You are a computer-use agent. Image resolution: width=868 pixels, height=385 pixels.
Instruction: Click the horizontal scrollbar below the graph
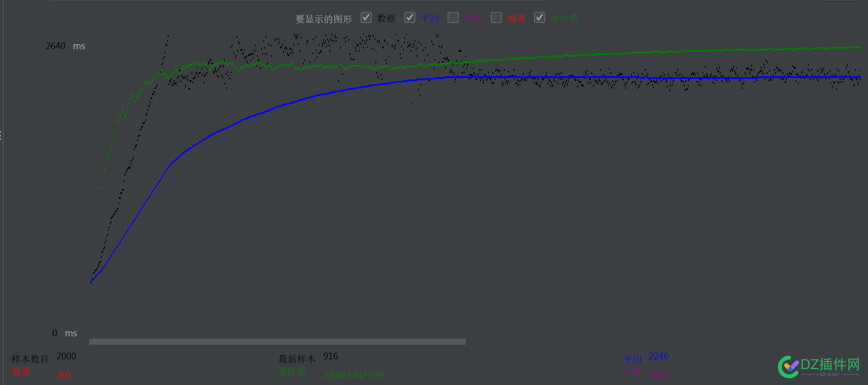[277, 342]
